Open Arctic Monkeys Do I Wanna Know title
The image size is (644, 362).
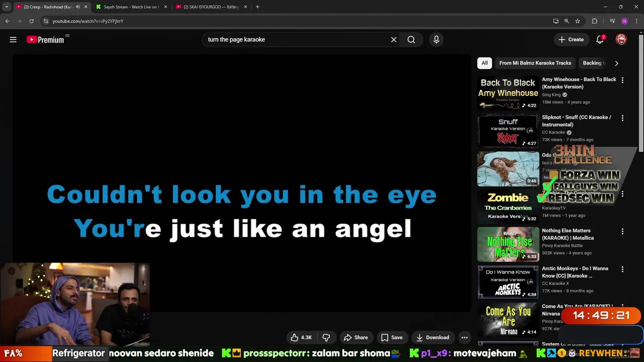[x=575, y=272]
